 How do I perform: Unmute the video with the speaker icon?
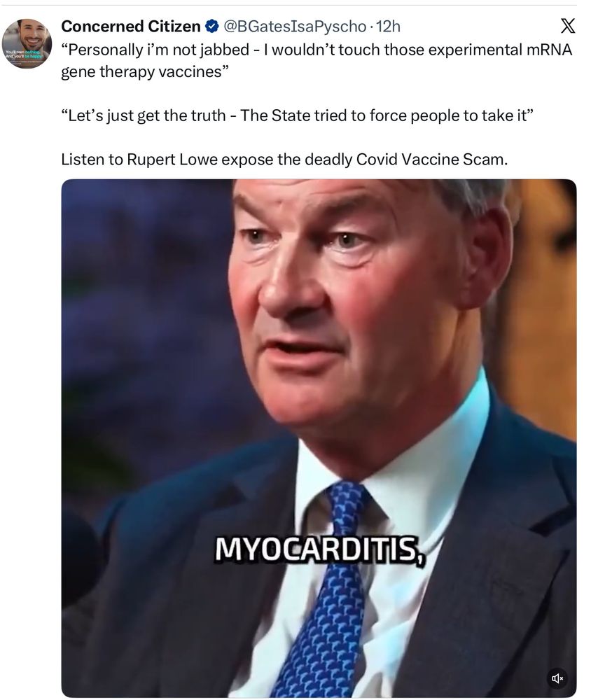click(x=557, y=678)
